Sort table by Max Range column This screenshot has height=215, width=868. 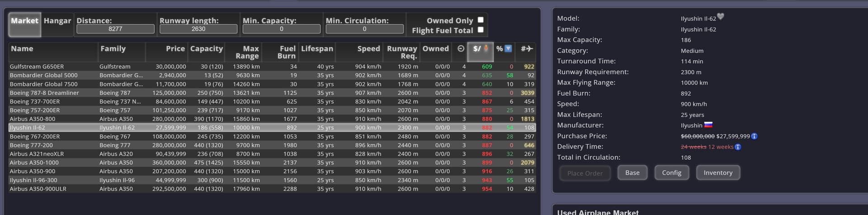click(243, 52)
